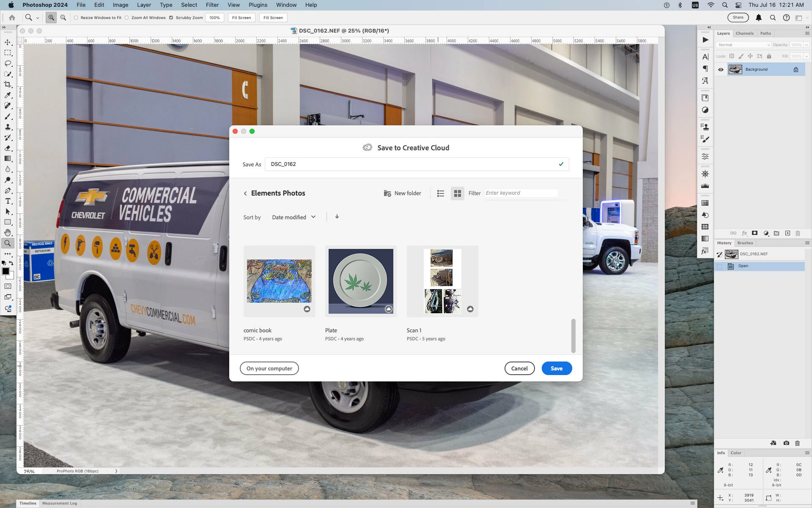Select the Lasso tool
This screenshot has width=812, height=508.
coord(8,63)
